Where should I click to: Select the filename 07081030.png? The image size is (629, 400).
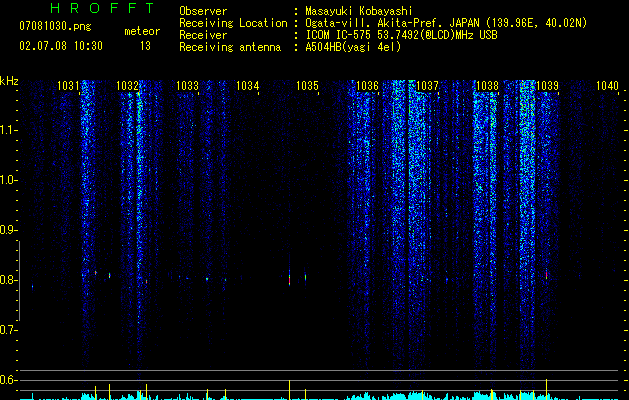point(55,27)
